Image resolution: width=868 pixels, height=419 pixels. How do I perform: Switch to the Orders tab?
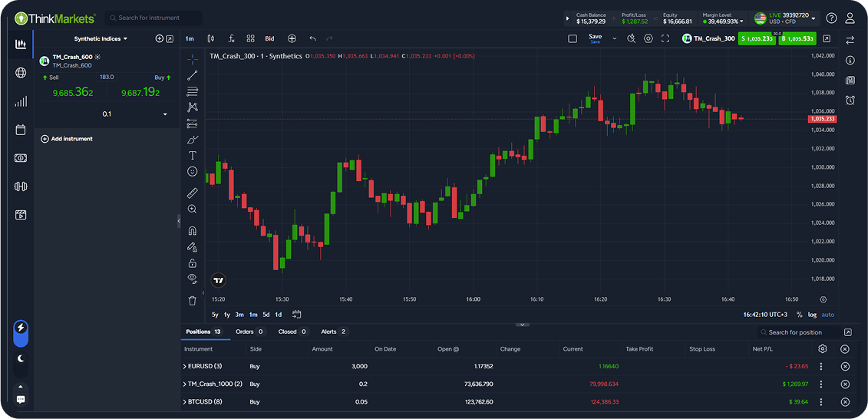tap(249, 332)
